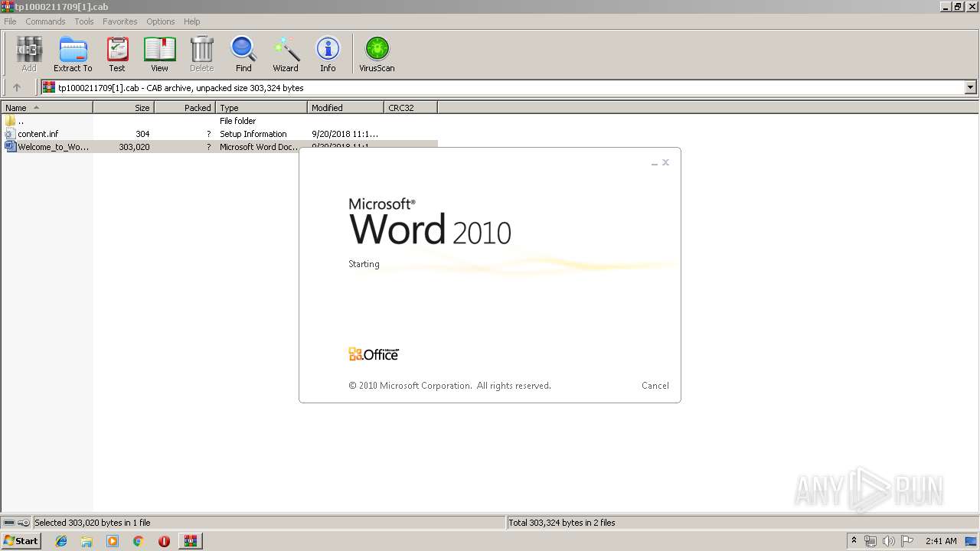Open the Windows Start menu
Image resolution: width=980 pixels, height=551 pixels.
click(x=21, y=541)
